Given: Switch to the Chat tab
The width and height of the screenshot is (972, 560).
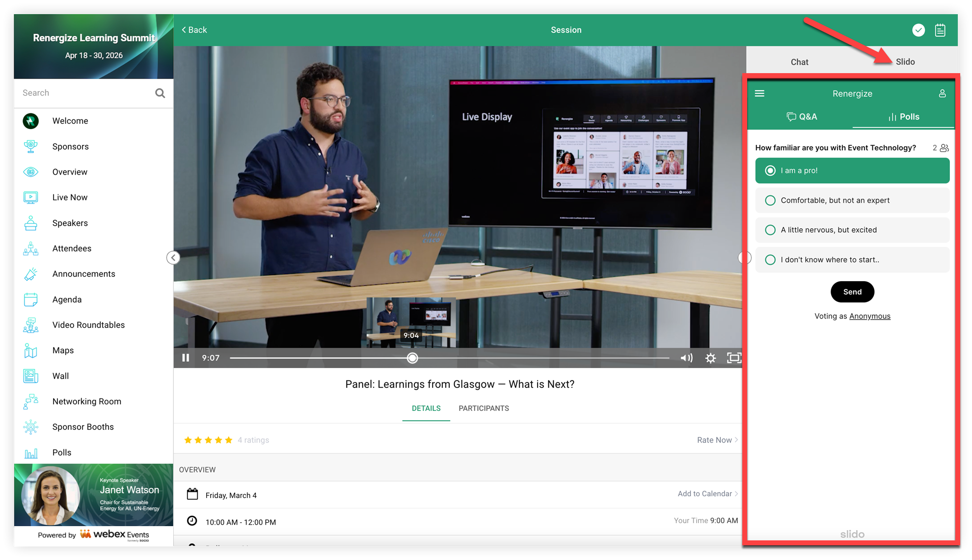Looking at the screenshot, I should click(799, 62).
